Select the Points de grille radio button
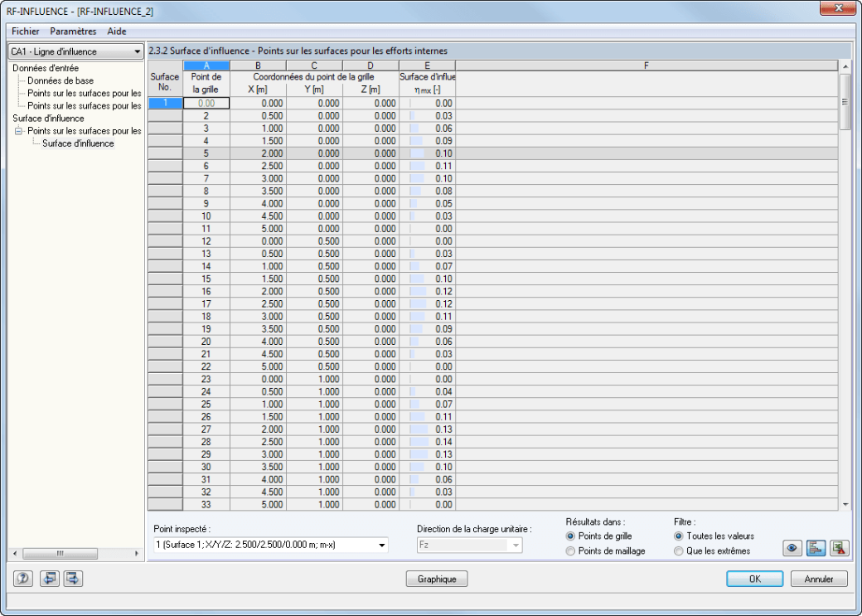 (570, 536)
